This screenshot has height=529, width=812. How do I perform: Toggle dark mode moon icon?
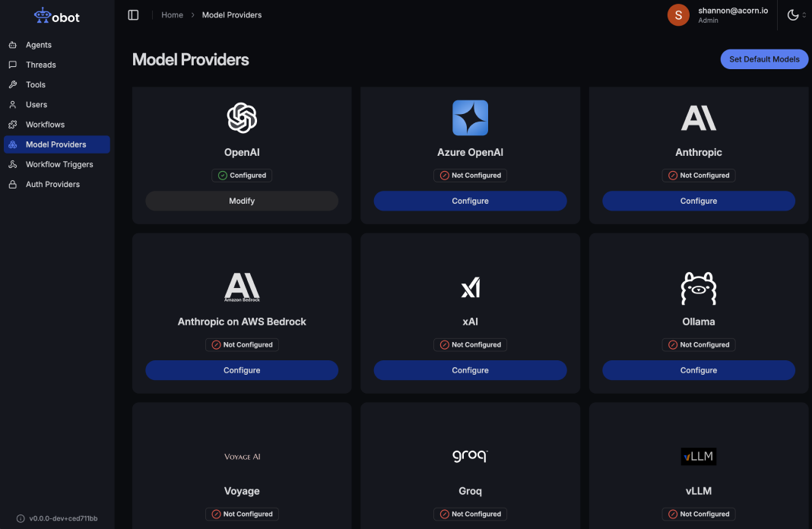[793, 15]
